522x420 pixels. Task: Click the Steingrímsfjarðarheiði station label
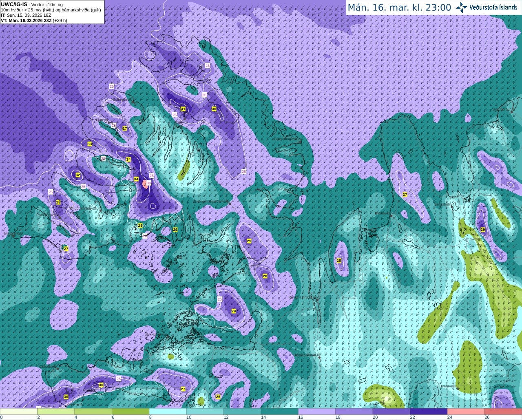point(211,201)
